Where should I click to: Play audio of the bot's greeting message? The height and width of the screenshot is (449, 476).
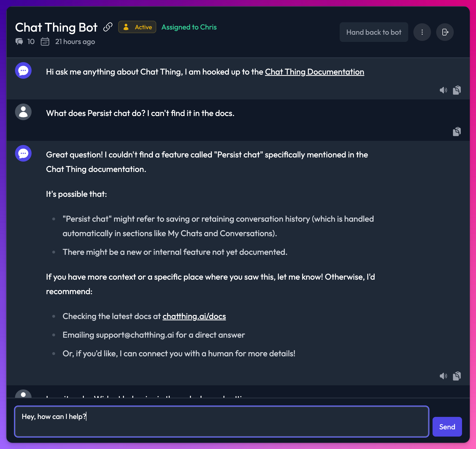tap(443, 90)
